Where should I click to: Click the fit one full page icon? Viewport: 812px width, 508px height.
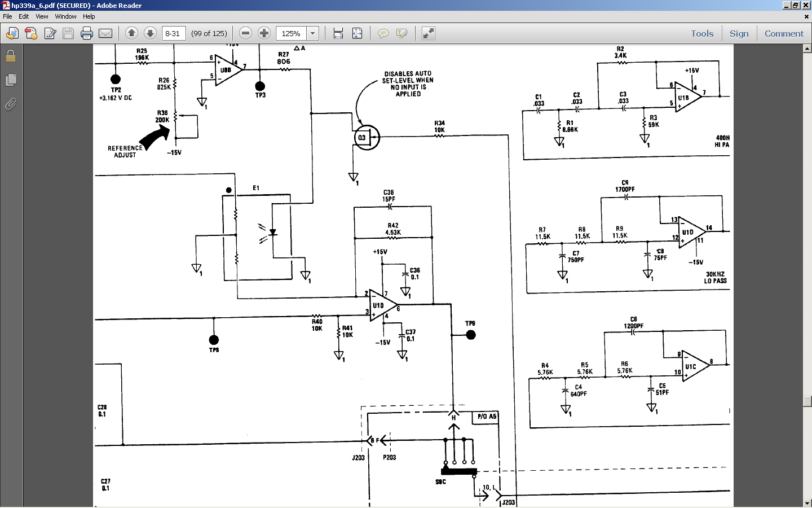pyautogui.click(x=357, y=33)
